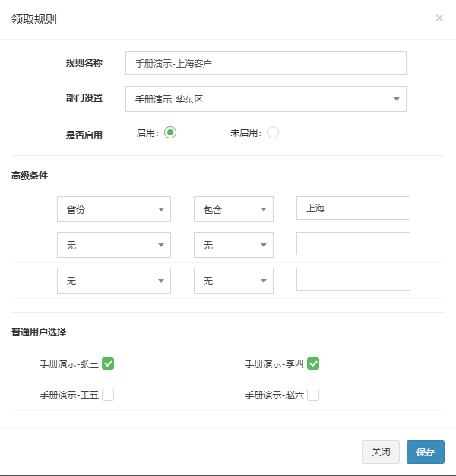
Task: Open second row's field dropdown showing 无
Action: 114,245
